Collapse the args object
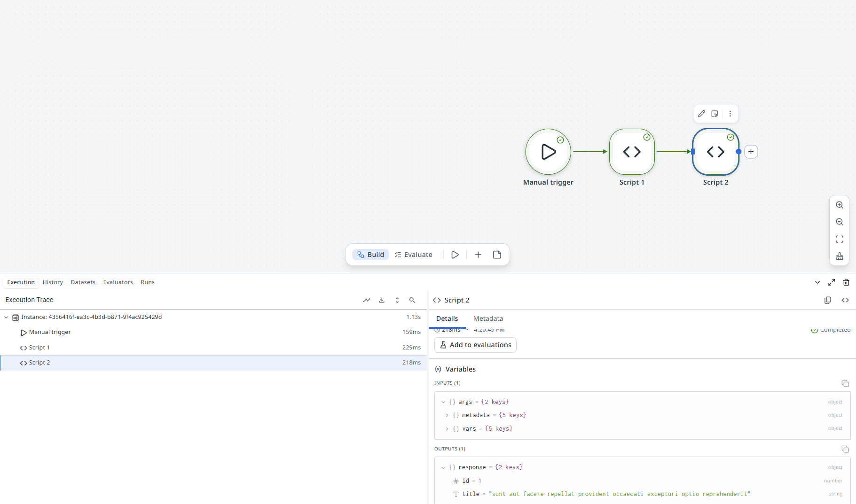 point(443,402)
